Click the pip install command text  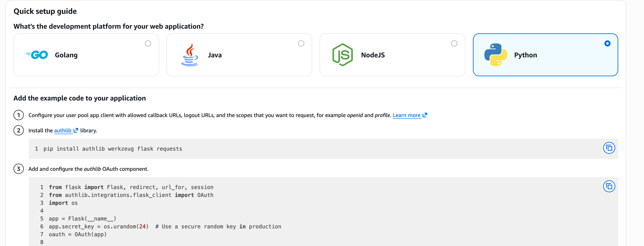tap(113, 149)
